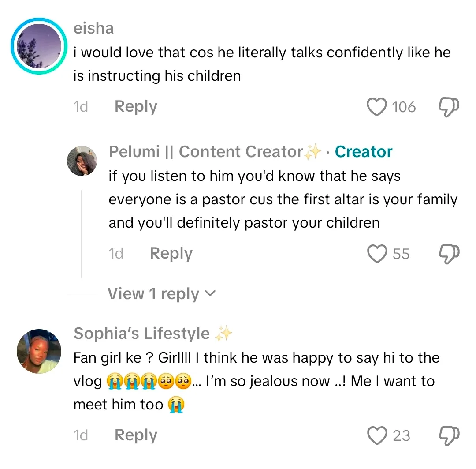
Task: Open Sophia's Lifestyle username link
Action: click(x=141, y=334)
